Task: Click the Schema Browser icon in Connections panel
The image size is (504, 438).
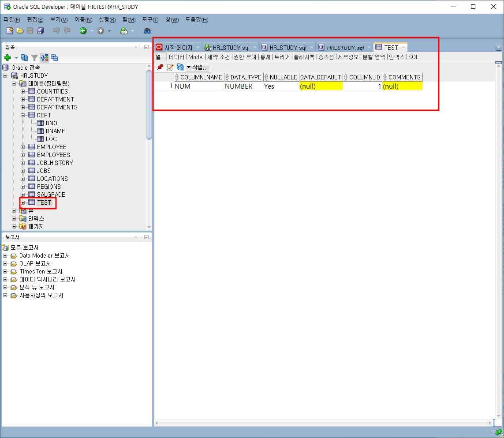Action: (45, 58)
